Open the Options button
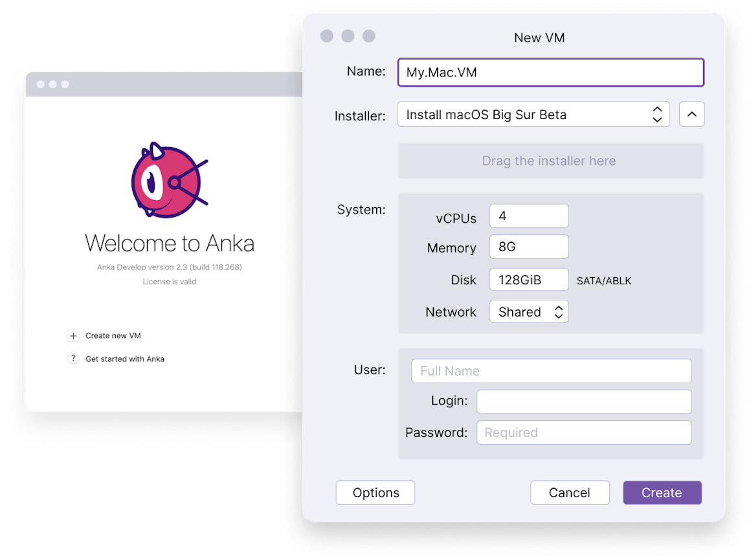This screenshot has width=751, height=560. point(375,493)
